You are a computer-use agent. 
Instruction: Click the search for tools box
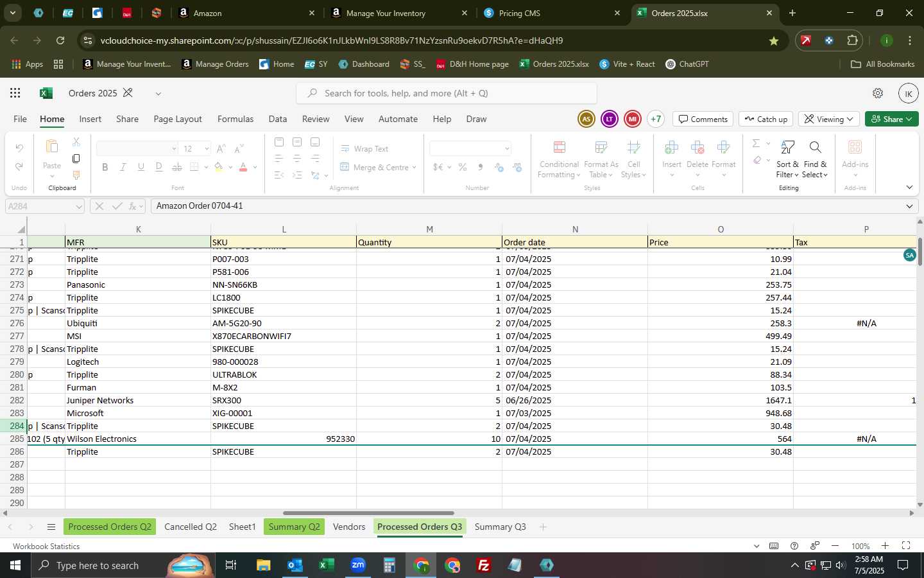click(447, 93)
